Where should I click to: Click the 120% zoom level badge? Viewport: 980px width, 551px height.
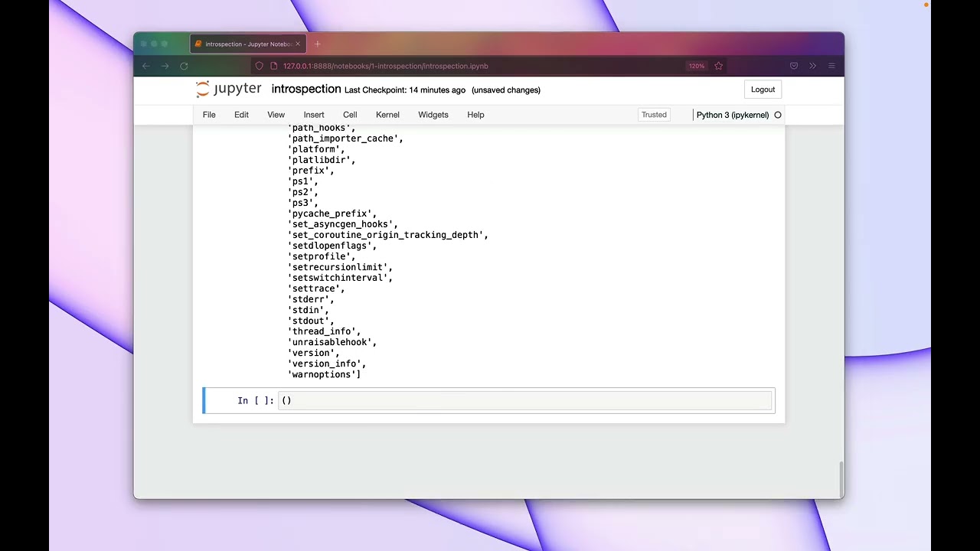pos(696,66)
